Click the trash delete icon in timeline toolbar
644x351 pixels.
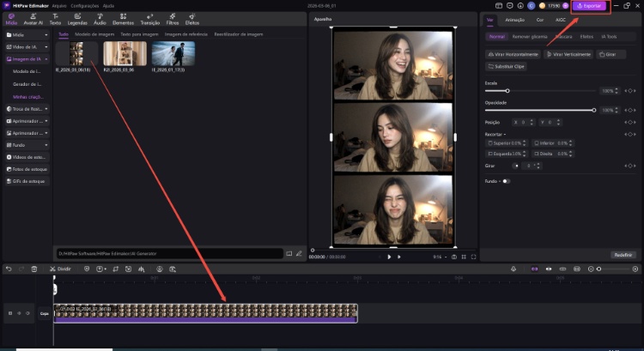pos(34,269)
